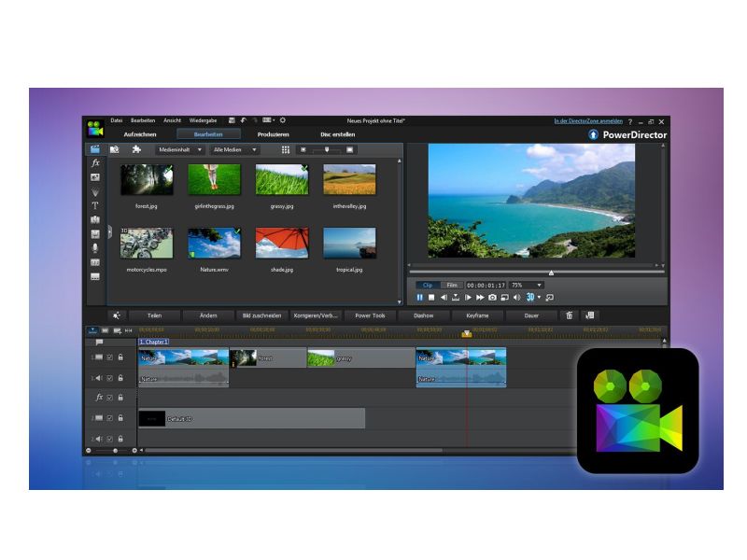The width and height of the screenshot is (747, 560).
Task: Click the Teilen button
Action: point(154,315)
